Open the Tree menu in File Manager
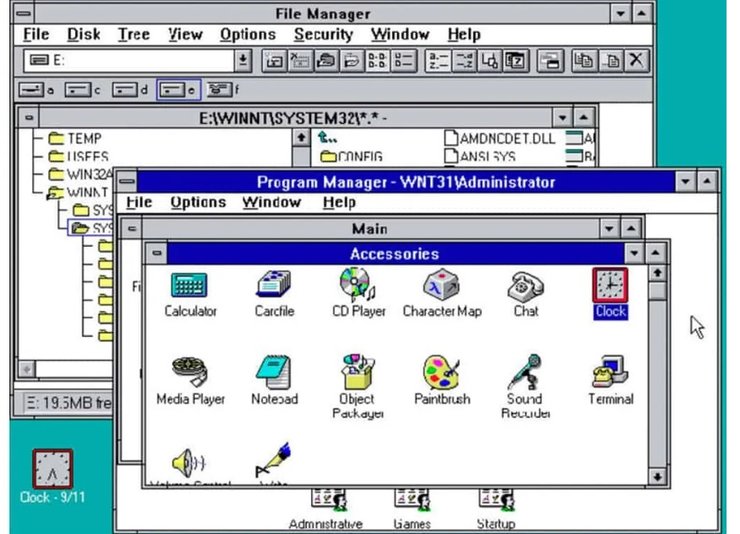Viewport: 740px width, 534px height. [x=134, y=34]
